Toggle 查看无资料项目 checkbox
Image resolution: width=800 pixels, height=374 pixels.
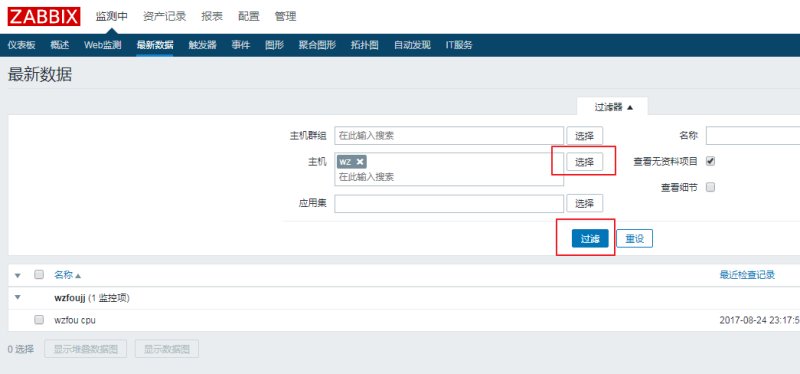[710, 161]
